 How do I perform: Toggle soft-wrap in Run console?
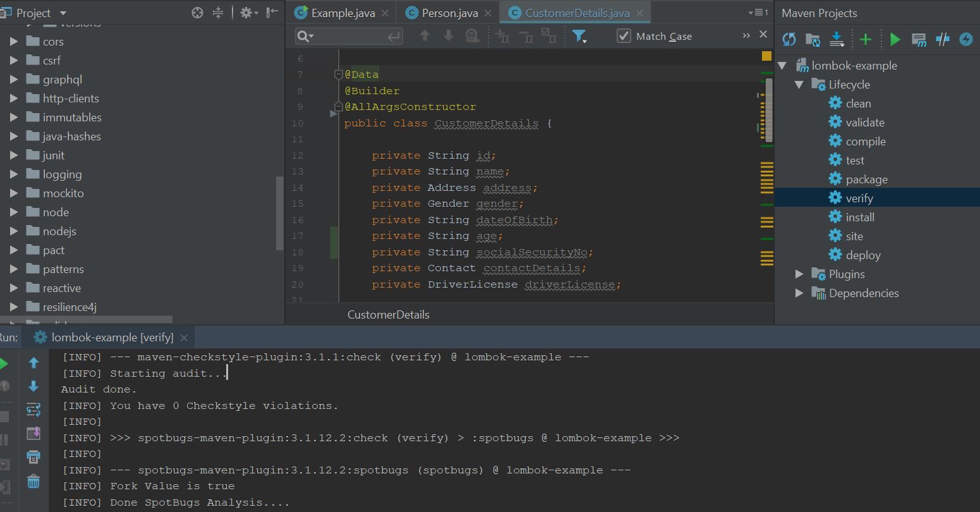click(x=33, y=410)
